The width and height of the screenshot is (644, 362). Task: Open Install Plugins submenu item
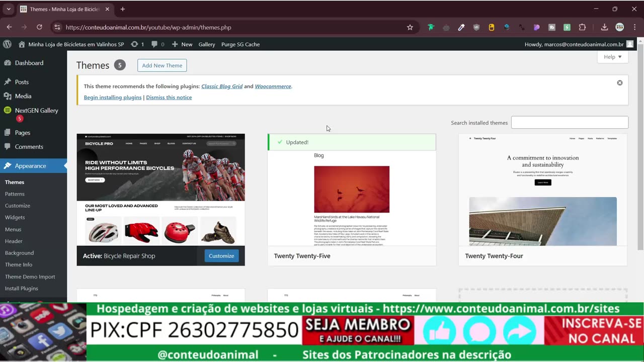(x=22, y=289)
